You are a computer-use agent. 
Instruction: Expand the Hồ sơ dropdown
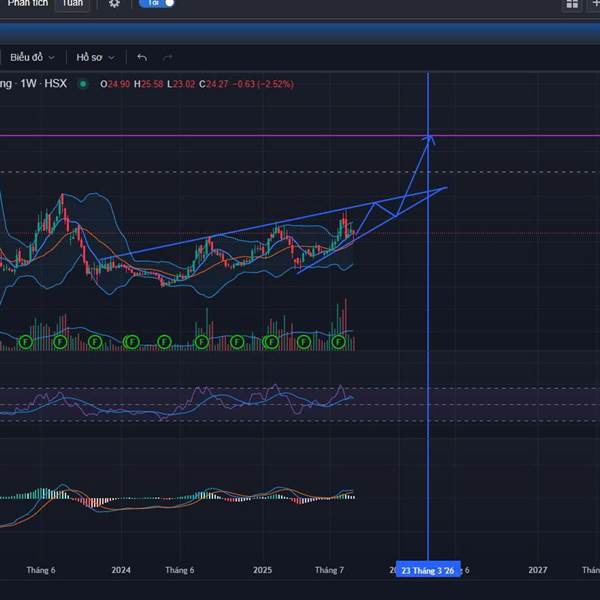click(96, 58)
